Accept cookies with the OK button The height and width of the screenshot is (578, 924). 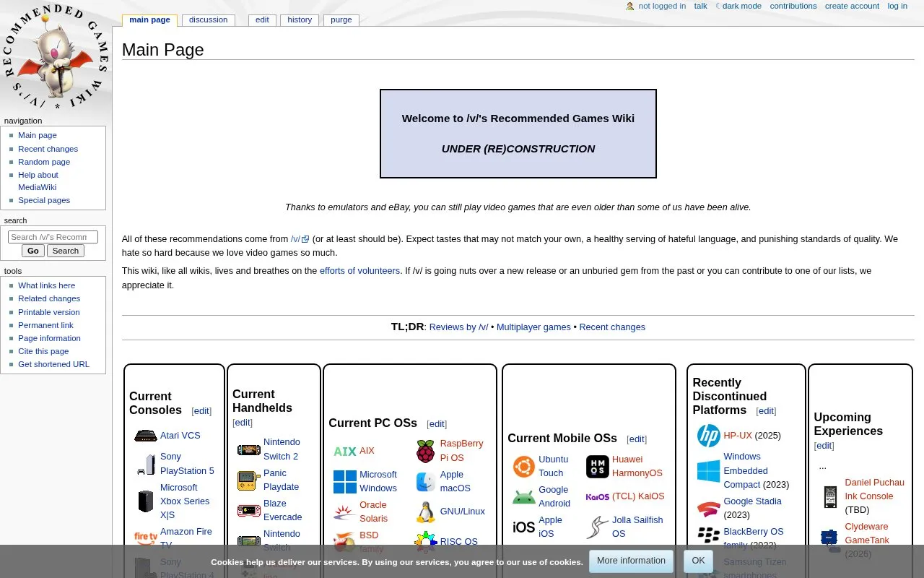[698, 561]
